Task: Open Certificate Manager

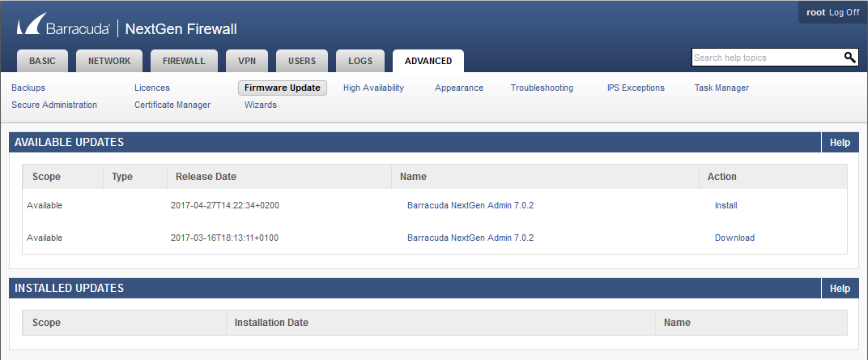Action: [x=172, y=105]
